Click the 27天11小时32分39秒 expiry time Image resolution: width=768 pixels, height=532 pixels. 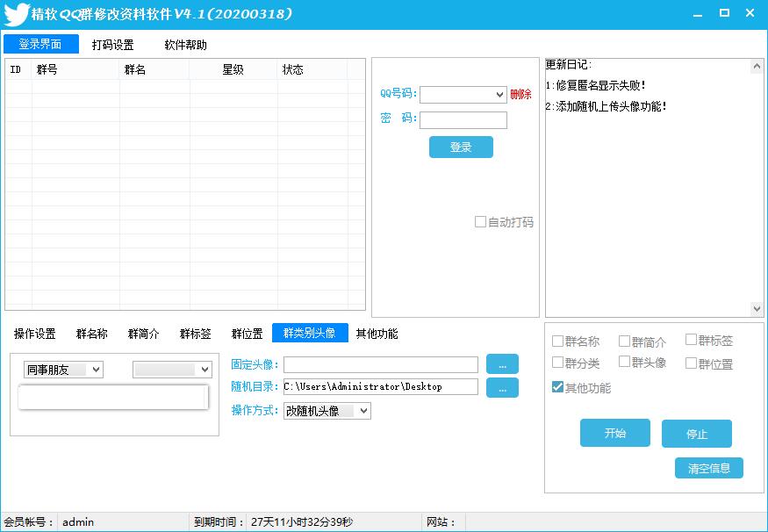[302, 522]
